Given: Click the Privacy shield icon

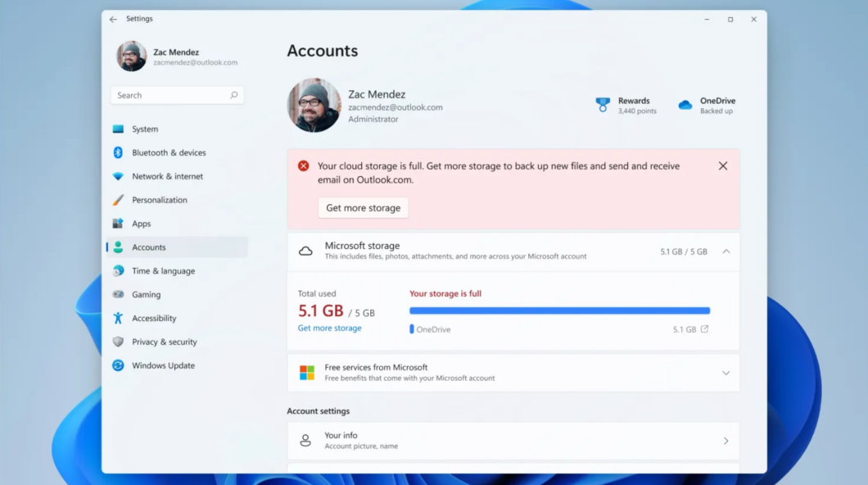Looking at the screenshot, I should (x=118, y=342).
